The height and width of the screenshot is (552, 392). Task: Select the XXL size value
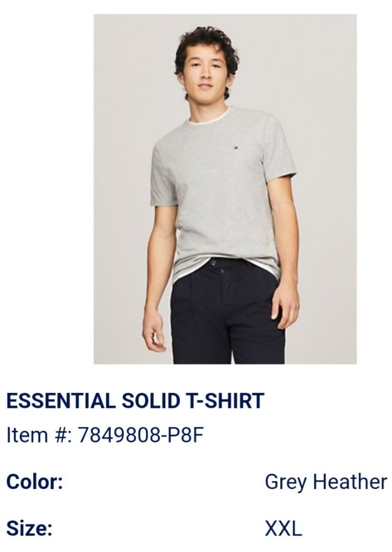pos(283,528)
